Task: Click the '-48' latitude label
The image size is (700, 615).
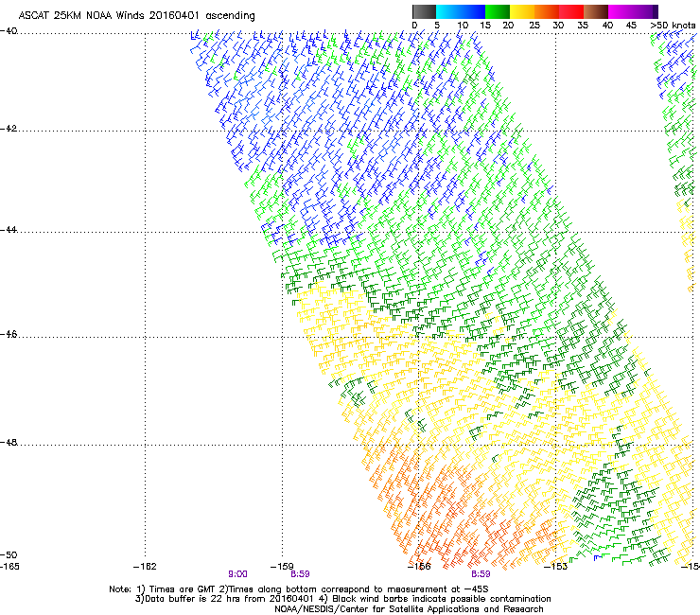Action: point(9,443)
